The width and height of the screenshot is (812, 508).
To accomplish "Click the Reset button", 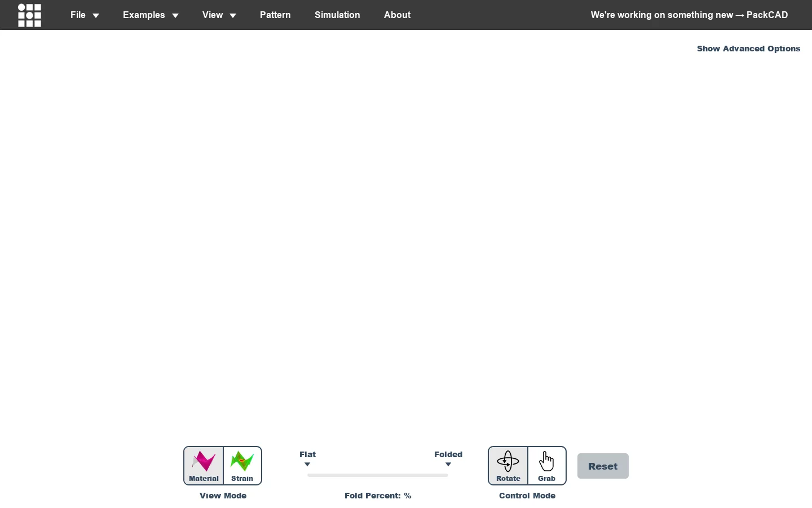I will 603,466.
